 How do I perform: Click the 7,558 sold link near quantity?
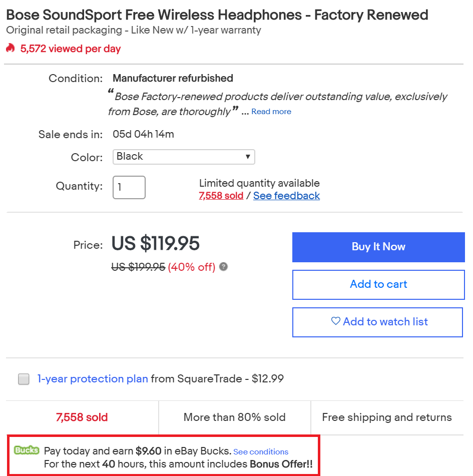221,196
